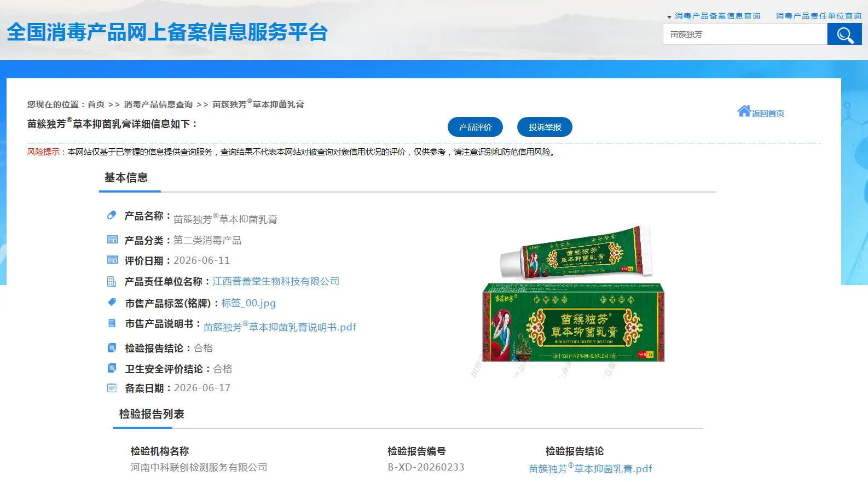Click the calendar icon beside 备案日期
The image size is (868, 482).
click(x=112, y=388)
